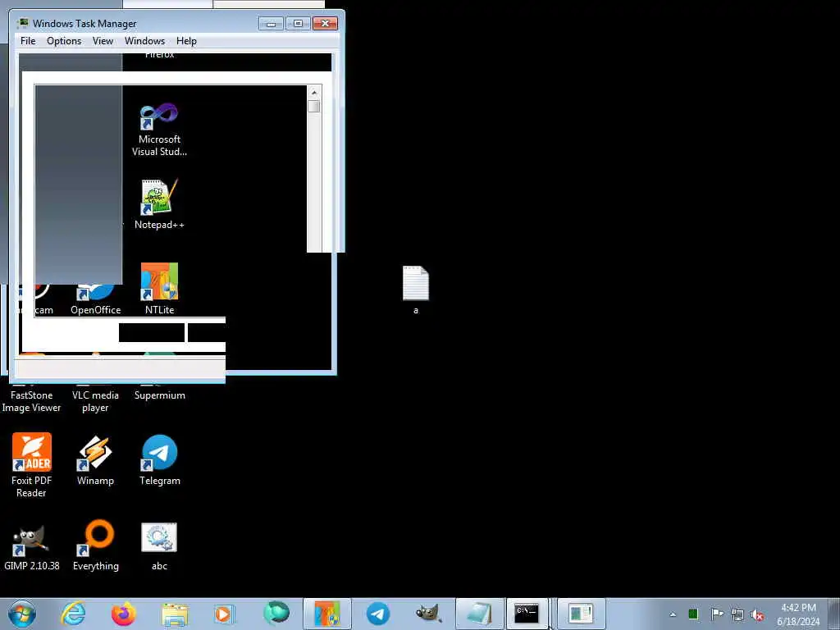
Task: Select the GIMP 2.10.38 desktop icon
Action: point(32,540)
